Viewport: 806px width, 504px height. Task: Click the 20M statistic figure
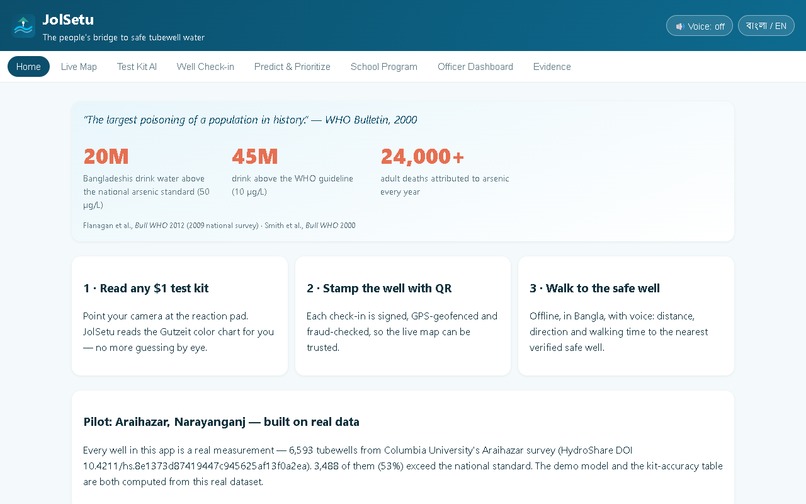(x=106, y=156)
